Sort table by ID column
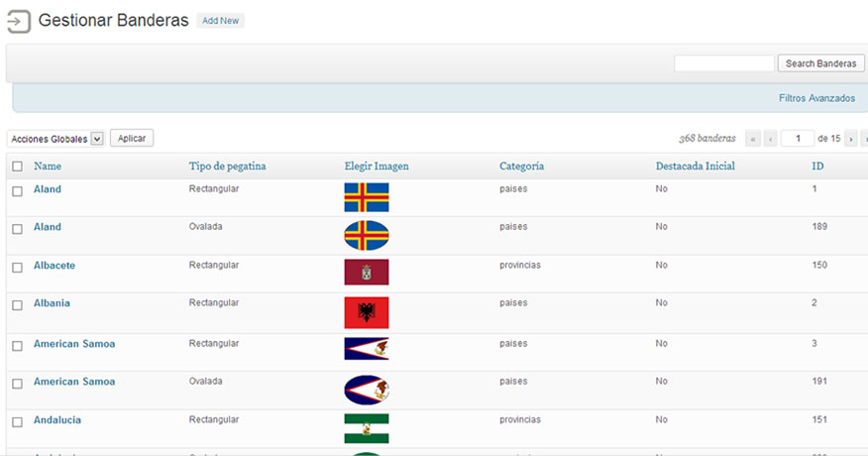The image size is (868, 456). coord(817,166)
